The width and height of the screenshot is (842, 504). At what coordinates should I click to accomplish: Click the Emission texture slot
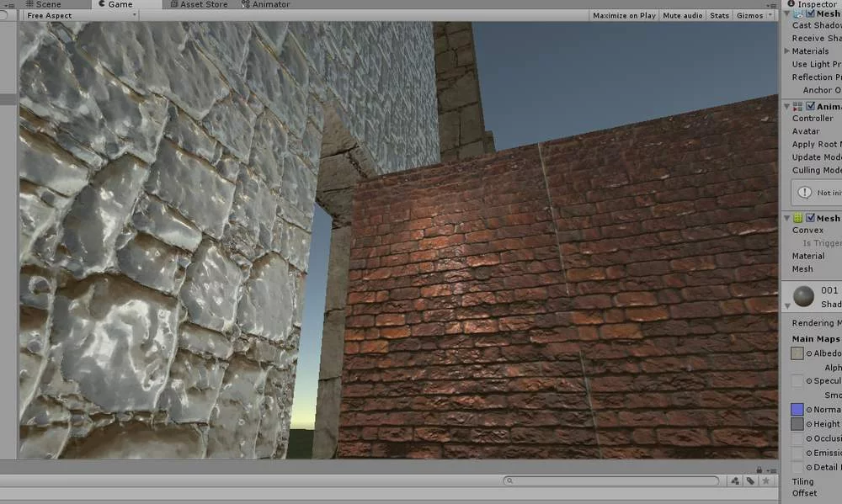797,453
